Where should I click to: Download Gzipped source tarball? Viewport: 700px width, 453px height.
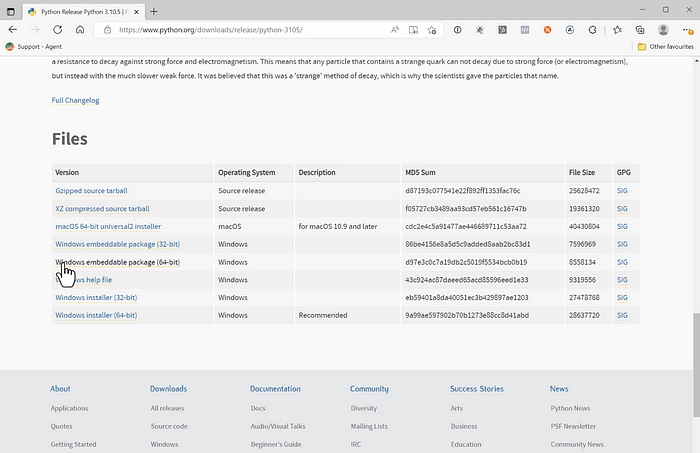point(91,191)
